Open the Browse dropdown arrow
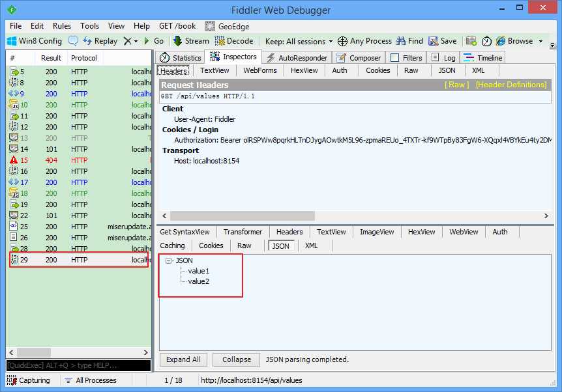Viewport: 562px width, 392px height. (540, 42)
